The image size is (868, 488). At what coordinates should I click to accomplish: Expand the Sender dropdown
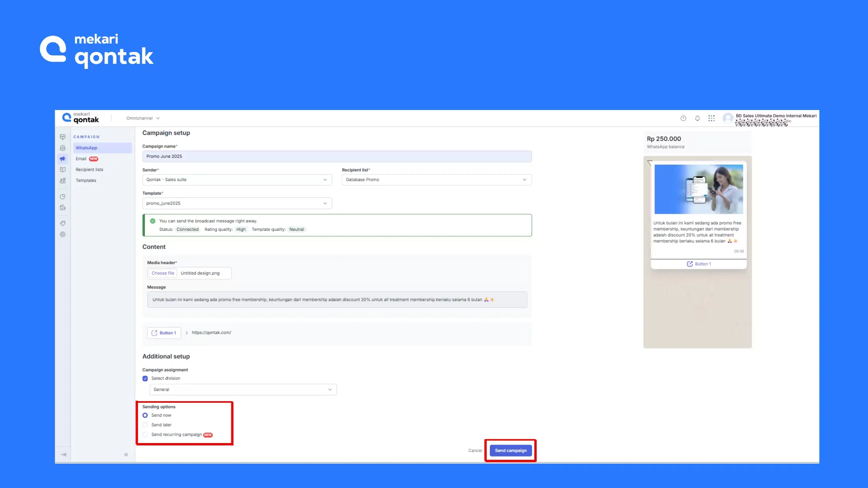pyautogui.click(x=237, y=180)
